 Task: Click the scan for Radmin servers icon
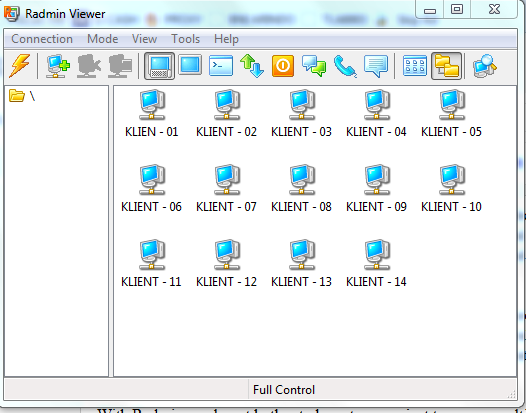485,66
